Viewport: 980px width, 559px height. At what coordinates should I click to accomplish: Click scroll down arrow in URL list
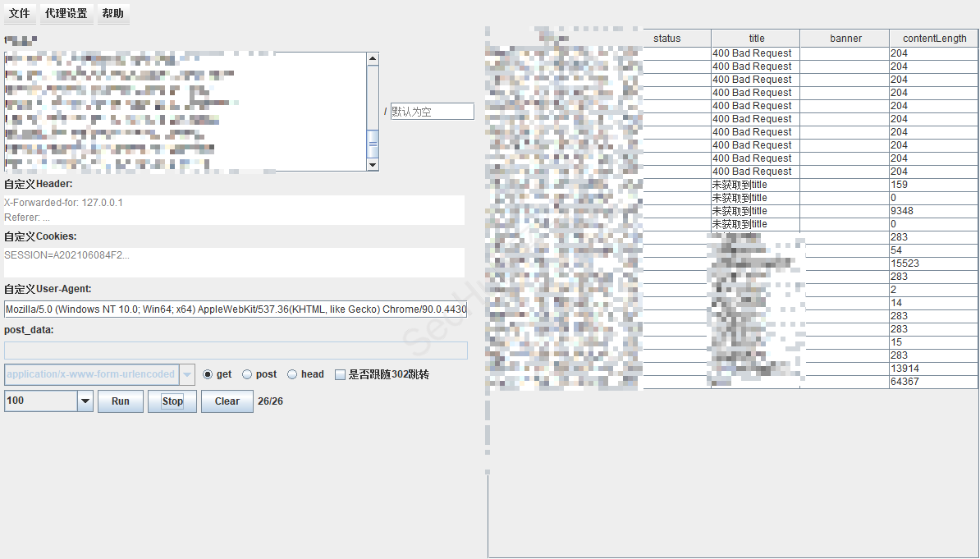click(x=373, y=165)
